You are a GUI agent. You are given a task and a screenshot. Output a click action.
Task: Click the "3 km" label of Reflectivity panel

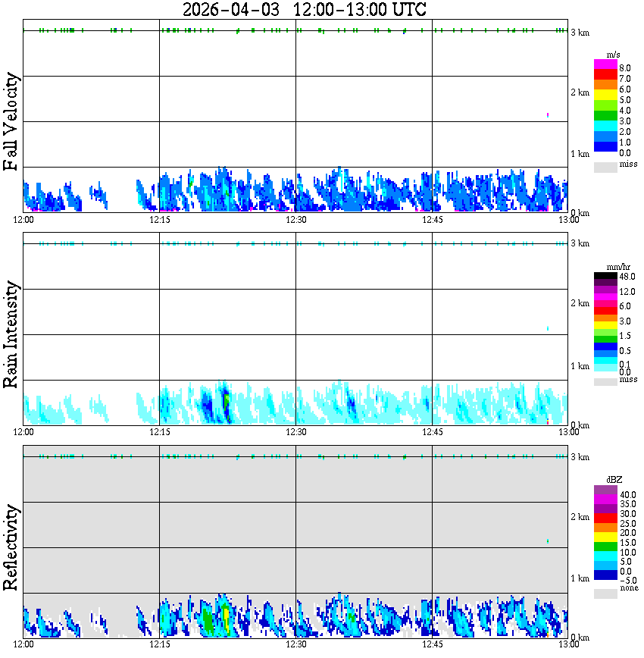[580, 457]
